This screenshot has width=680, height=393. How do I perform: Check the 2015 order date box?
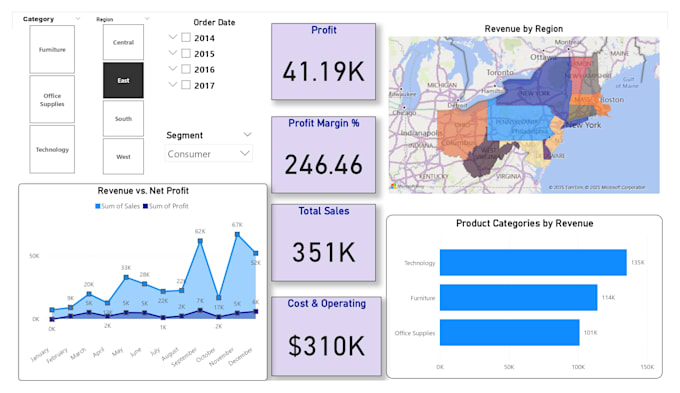coord(186,53)
